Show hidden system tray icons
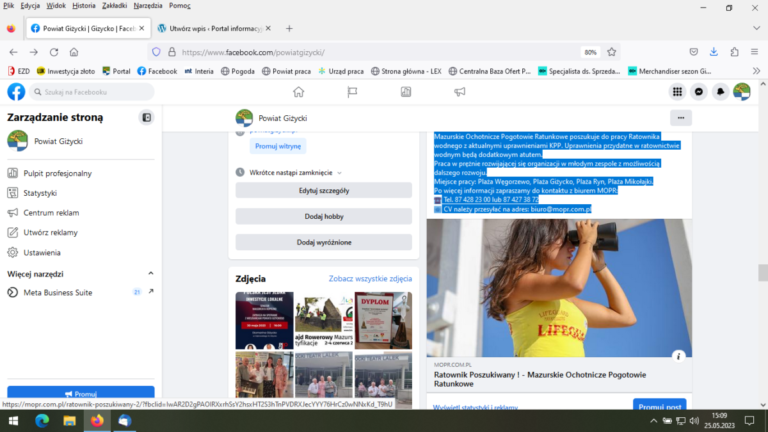 click(653, 421)
